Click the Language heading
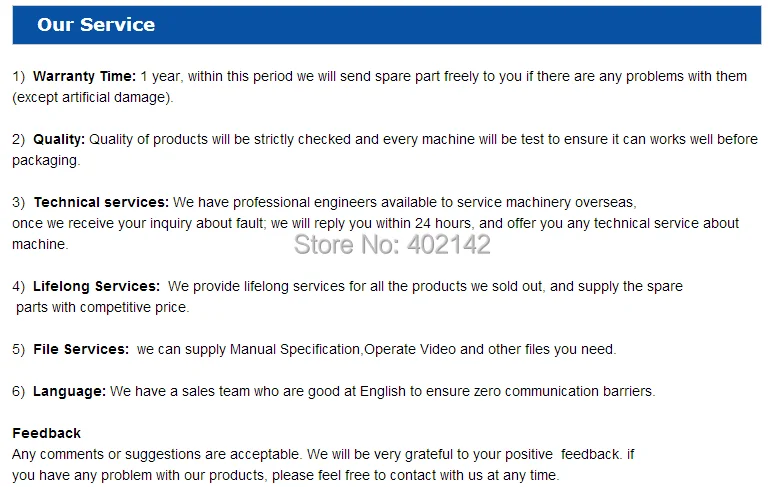This screenshot has width=783, height=487. coord(69,391)
